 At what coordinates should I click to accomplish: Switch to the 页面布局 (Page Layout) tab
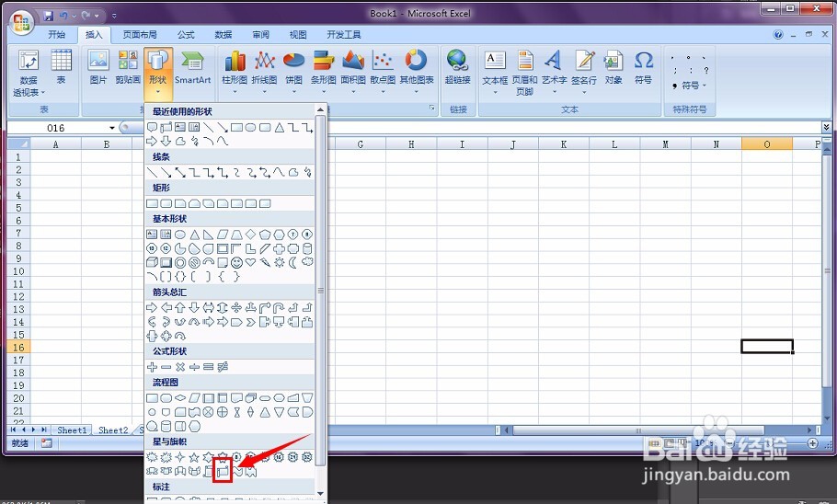pos(140,35)
